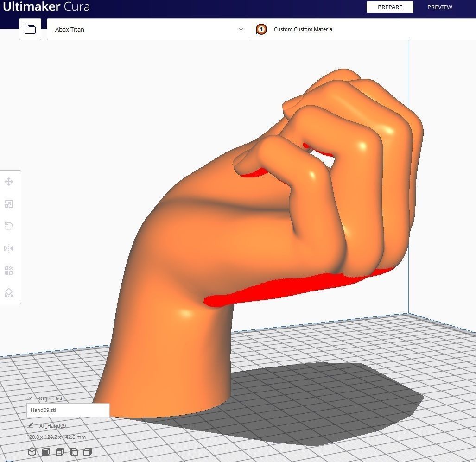Switch to top view cube icon
476x462 pixels.
(x=60, y=452)
